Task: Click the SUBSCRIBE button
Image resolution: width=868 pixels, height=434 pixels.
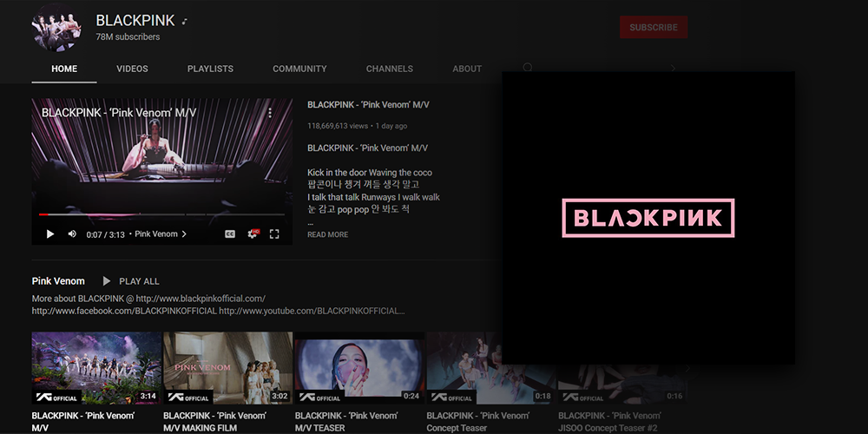Action: click(x=654, y=27)
